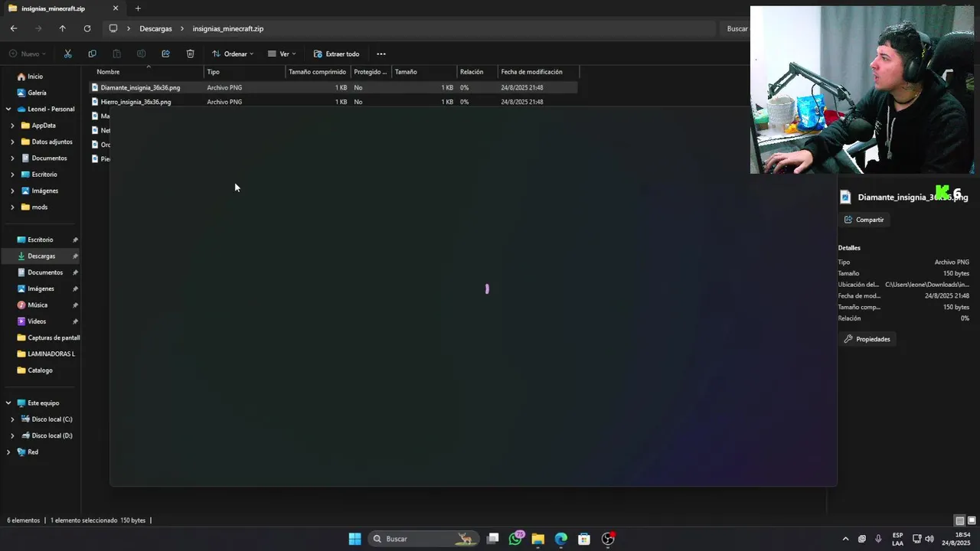Refresh the current folder view

[87, 28]
